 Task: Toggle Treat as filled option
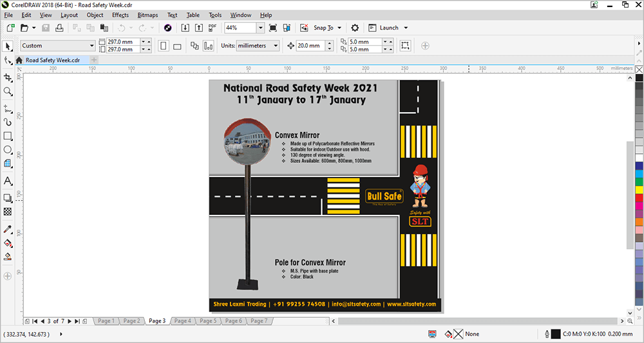click(405, 46)
